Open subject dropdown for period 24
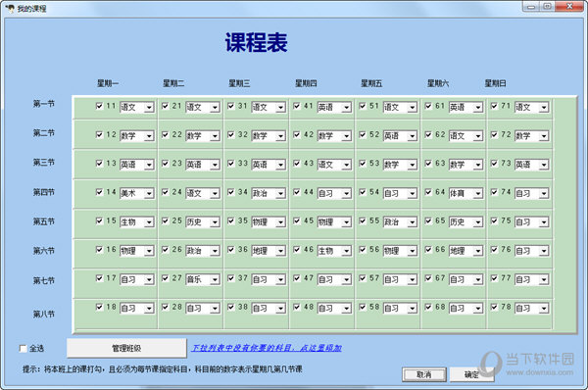 pyautogui.click(x=215, y=193)
